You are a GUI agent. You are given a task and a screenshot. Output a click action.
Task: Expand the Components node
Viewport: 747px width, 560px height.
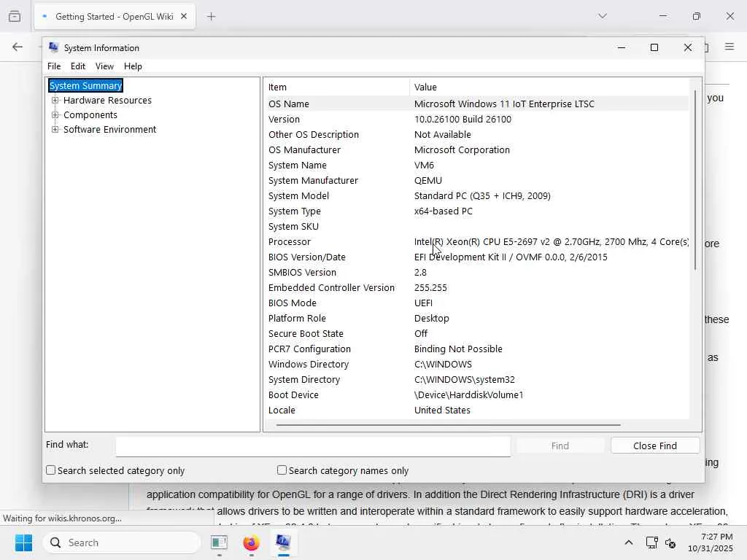coord(55,115)
